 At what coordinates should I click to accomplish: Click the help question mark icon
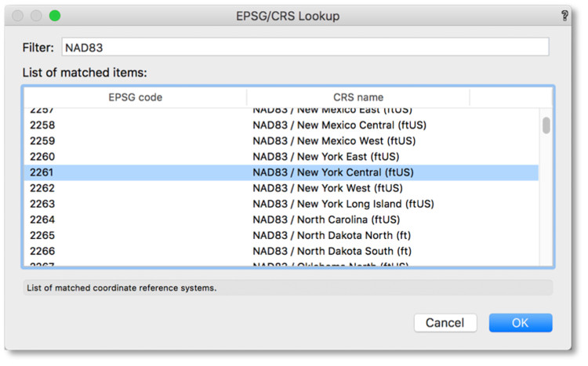click(564, 16)
